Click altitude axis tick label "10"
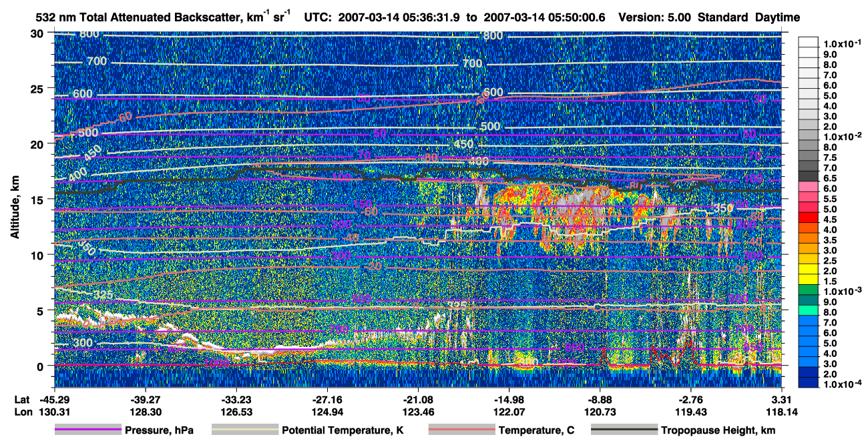Viewport: 868px width, 445px height. pyautogui.click(x=38, y=255)
